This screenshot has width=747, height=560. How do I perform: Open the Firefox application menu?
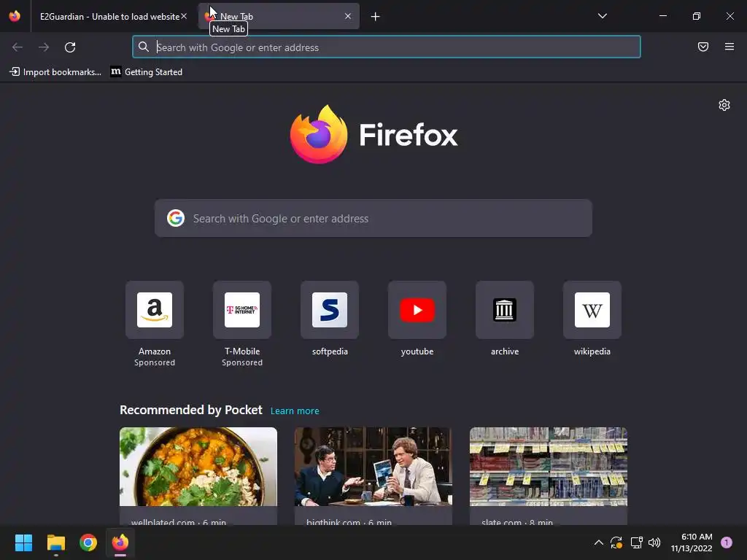point(729,47)
